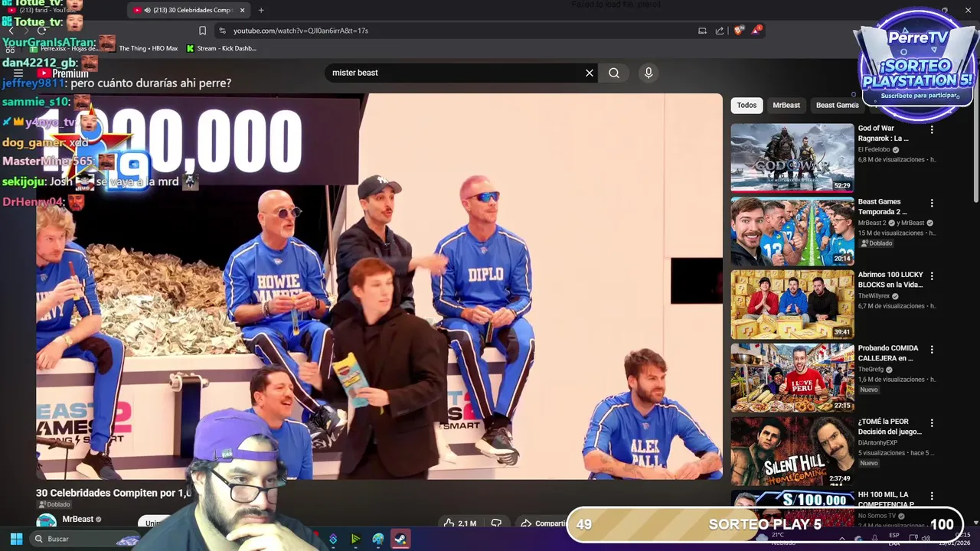The width and height of the screenshot is (980, 551).
Task: Open the more options menu for ¿TOMÉ la PEOR Decisión
Action: tap(932, 423)
